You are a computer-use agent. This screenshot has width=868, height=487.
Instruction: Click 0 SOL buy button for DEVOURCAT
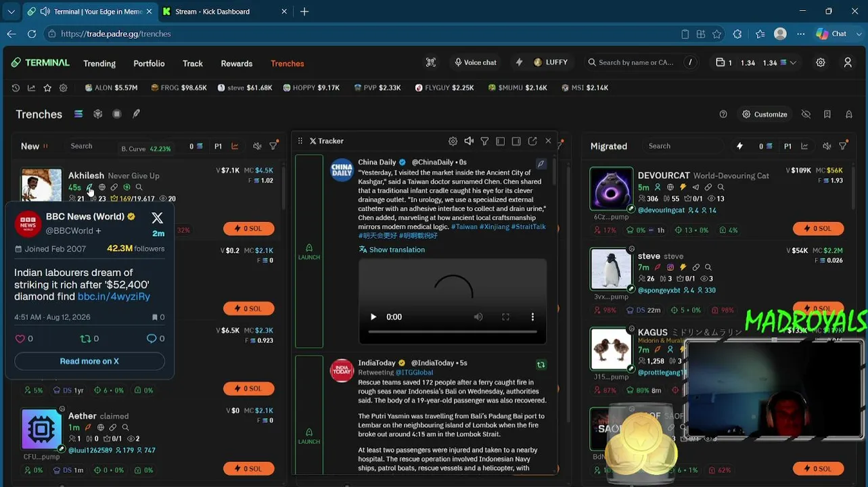tap(819, 229)
